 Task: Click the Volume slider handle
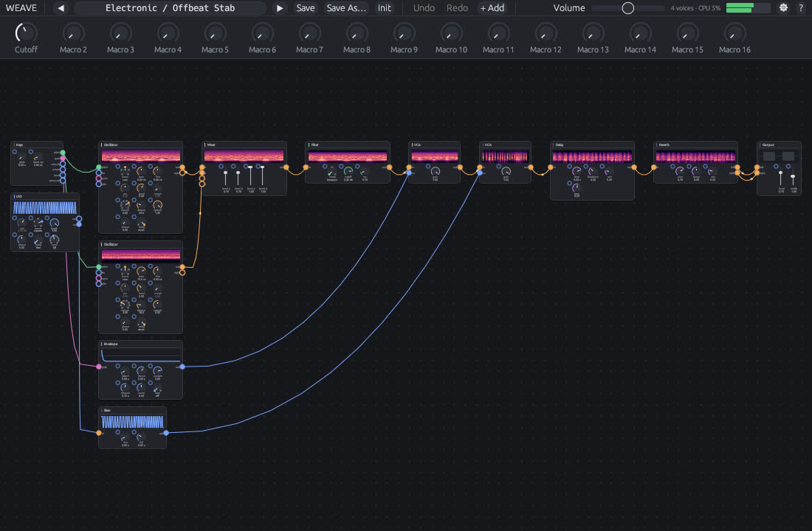coord(627,8)
